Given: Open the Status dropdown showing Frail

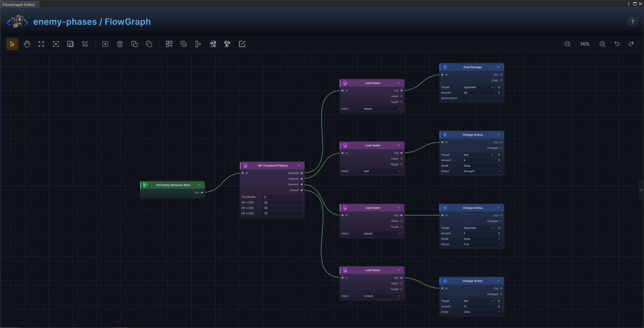Looking at the screenshot, I should point(482,244).
